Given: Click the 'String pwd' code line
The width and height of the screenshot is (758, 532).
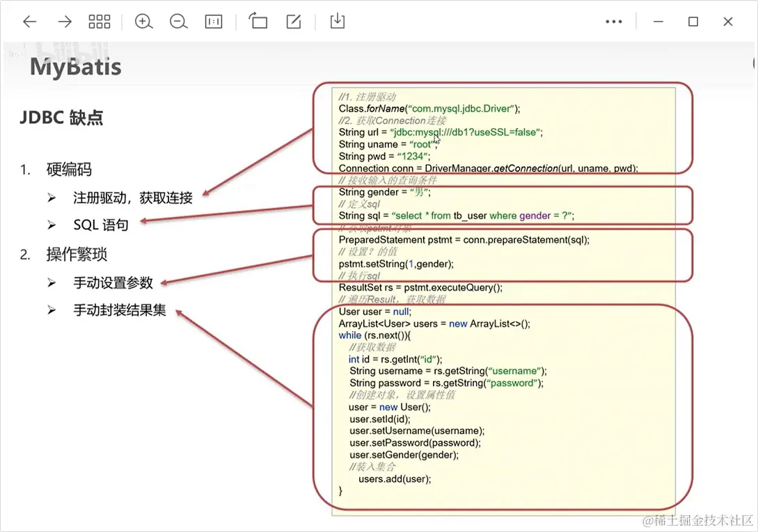Looking at the screenshot, I should tap(384, 156).
